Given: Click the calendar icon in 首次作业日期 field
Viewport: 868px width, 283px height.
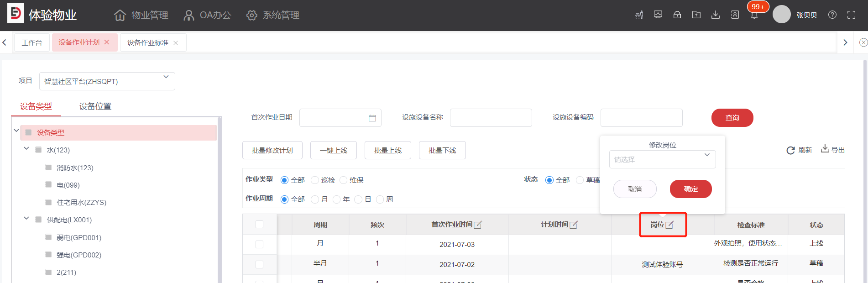Looking at the screenshot, I should 372,118.
